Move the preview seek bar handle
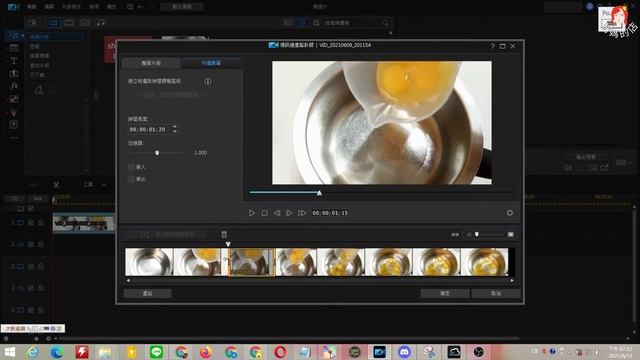The image size is (640, 360). 319,192
